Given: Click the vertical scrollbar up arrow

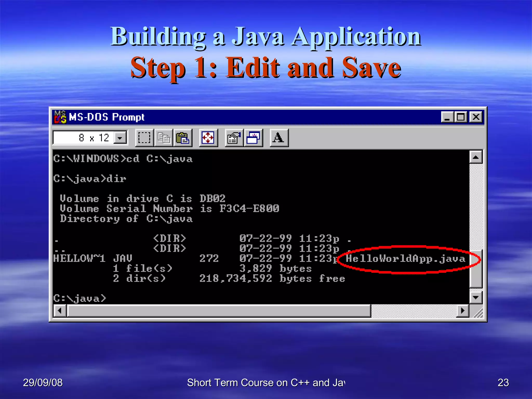Looking at the screenshot, I should (476, 157).
